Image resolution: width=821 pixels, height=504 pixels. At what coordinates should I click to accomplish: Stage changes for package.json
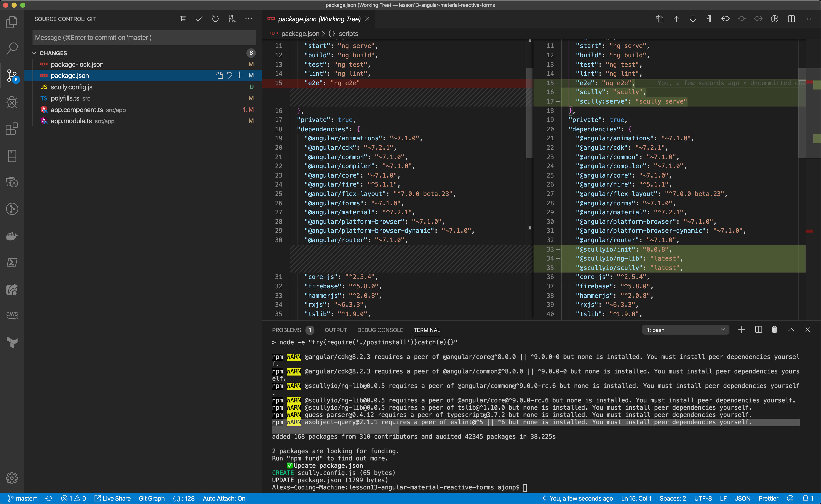(240, 75)
